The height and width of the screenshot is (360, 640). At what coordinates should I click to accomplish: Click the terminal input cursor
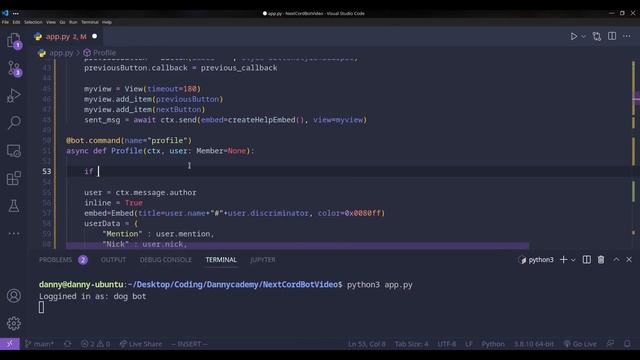point(41,307)
